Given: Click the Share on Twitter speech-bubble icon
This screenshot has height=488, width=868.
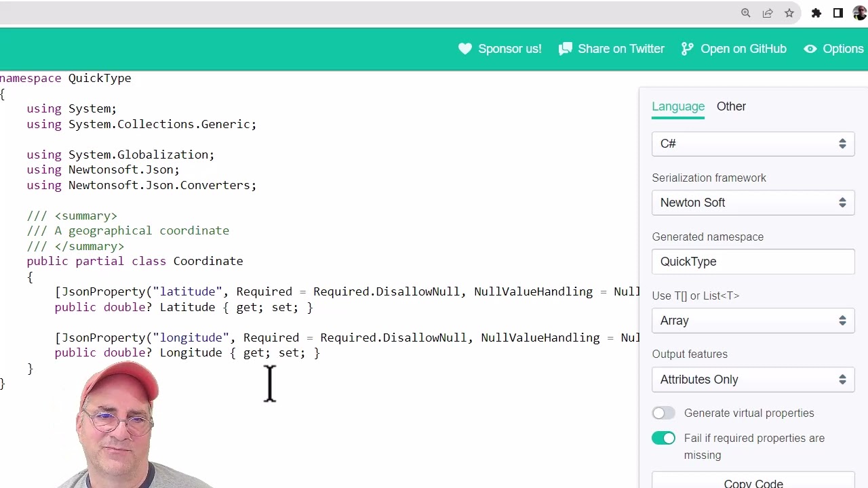Looking at the screenshot, I should click(x=566, y=49).
